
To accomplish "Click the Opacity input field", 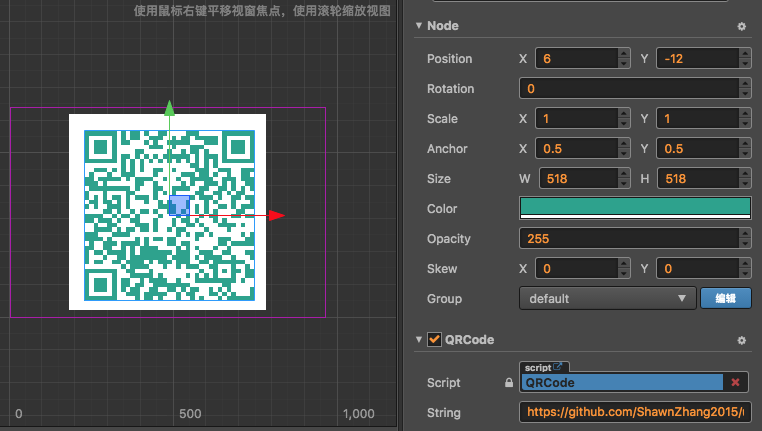I will pos(629,239).
